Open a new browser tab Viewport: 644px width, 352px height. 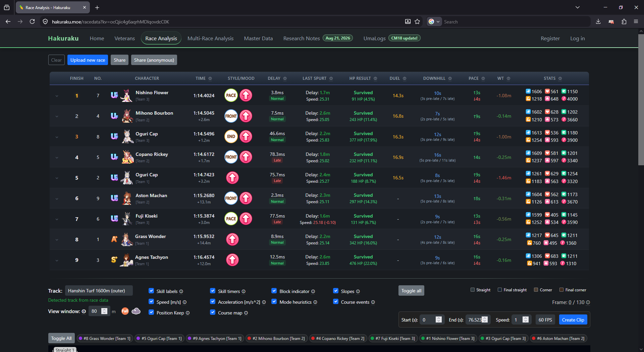[97, 7]
